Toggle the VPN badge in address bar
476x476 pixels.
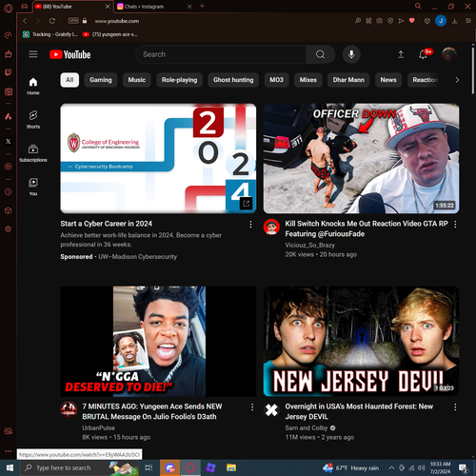pyautogui.click(x=73, y=21)
